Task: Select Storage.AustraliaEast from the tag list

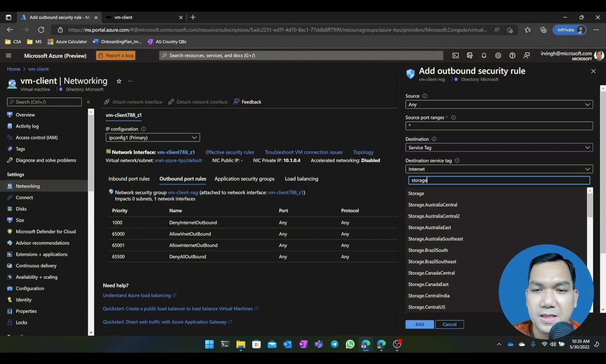Action: click(496, 228)
